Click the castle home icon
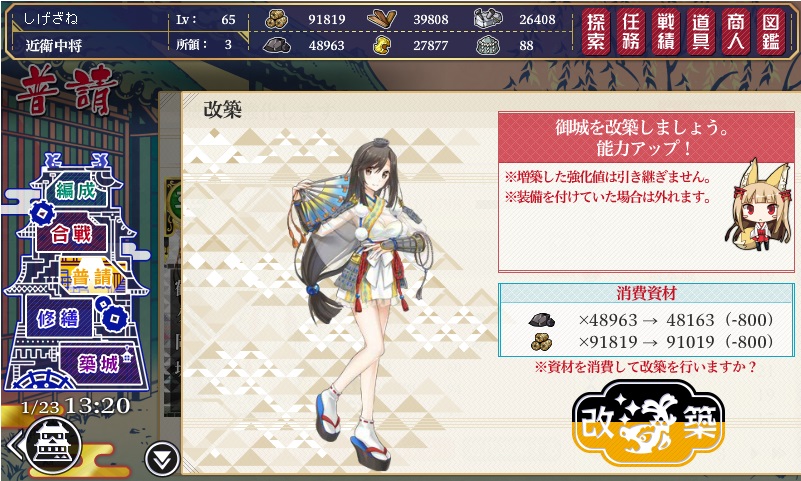801x481 pixels. pos(53,446)
